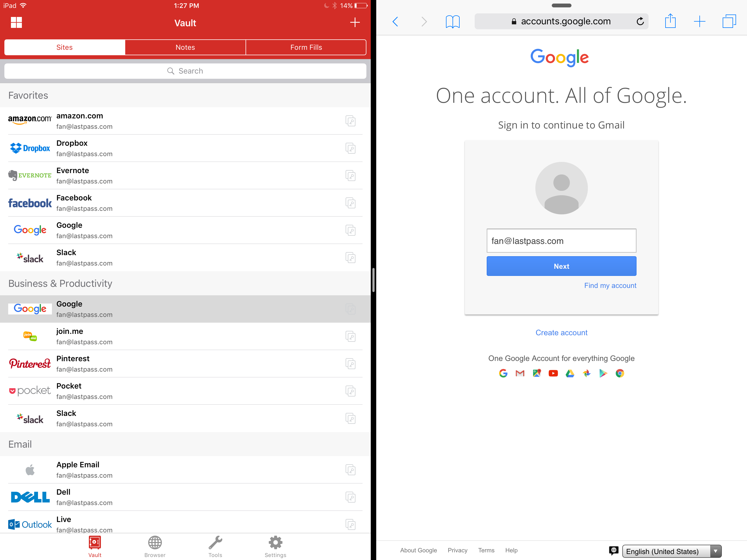Viewport: 747px width, 560px height.
Task: Open Safari share sheet
Action: (670, 21)
